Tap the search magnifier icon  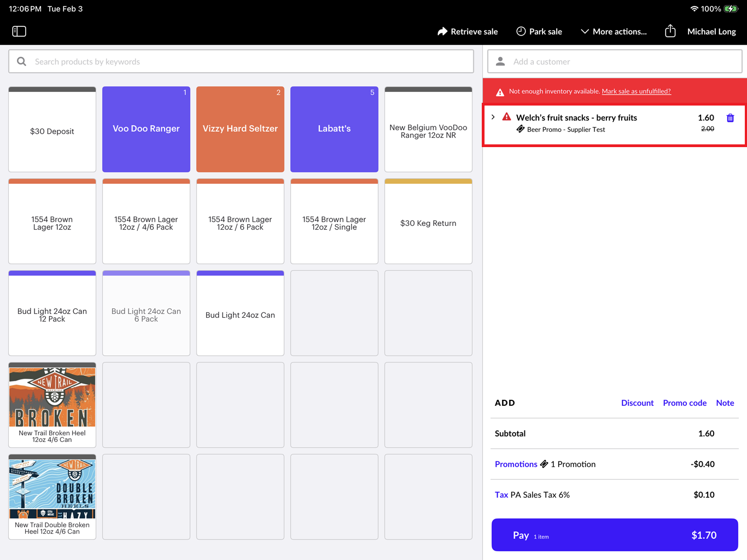pyautogui.click(x=21, y=61)
